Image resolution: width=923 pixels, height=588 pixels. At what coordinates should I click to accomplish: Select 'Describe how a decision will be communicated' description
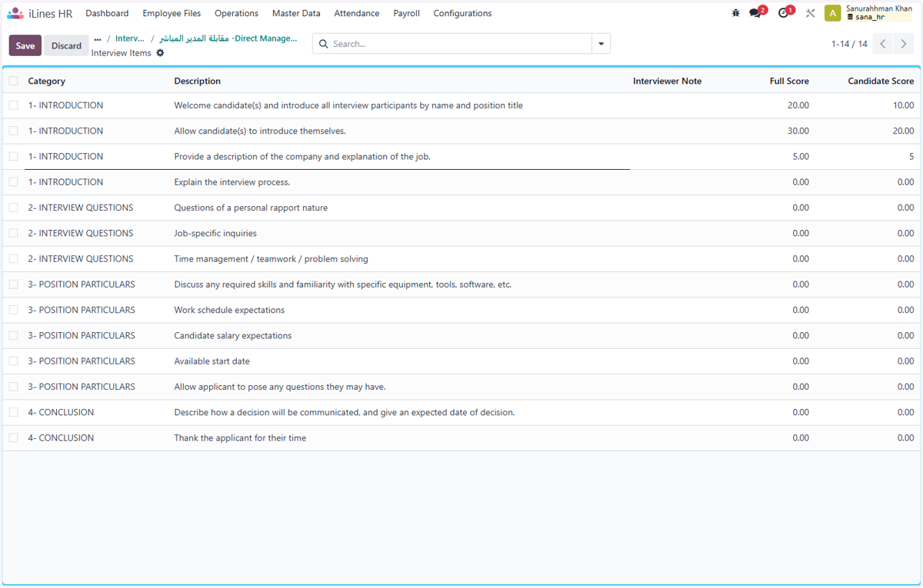(x=345, y=413)
